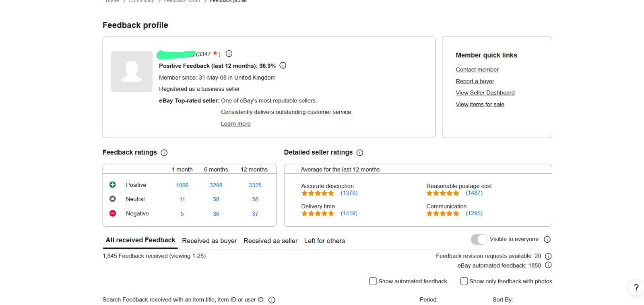
Task: Check the Show automated feedback box
Action: [373, 281]
